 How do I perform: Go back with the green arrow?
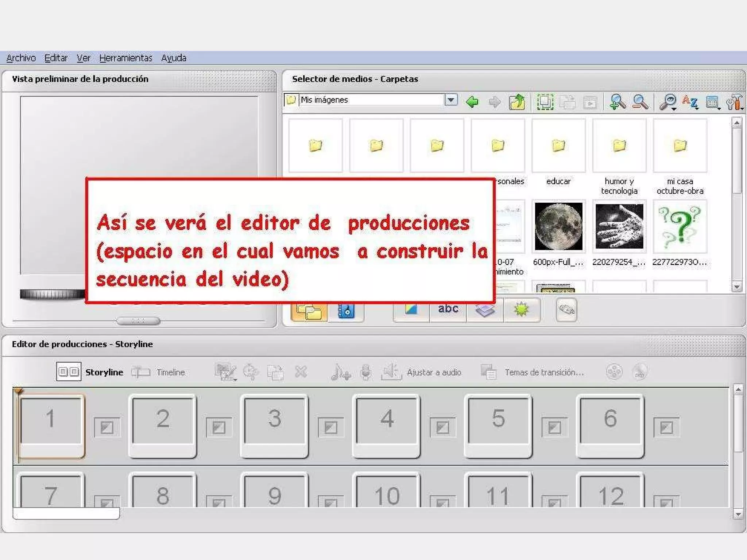click(472, 102)
